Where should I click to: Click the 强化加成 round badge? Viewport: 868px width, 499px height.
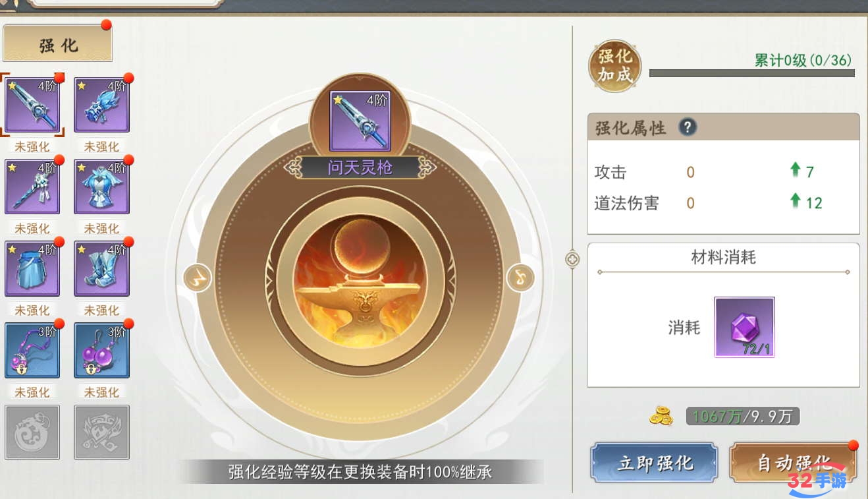click(x=614, y=65)
